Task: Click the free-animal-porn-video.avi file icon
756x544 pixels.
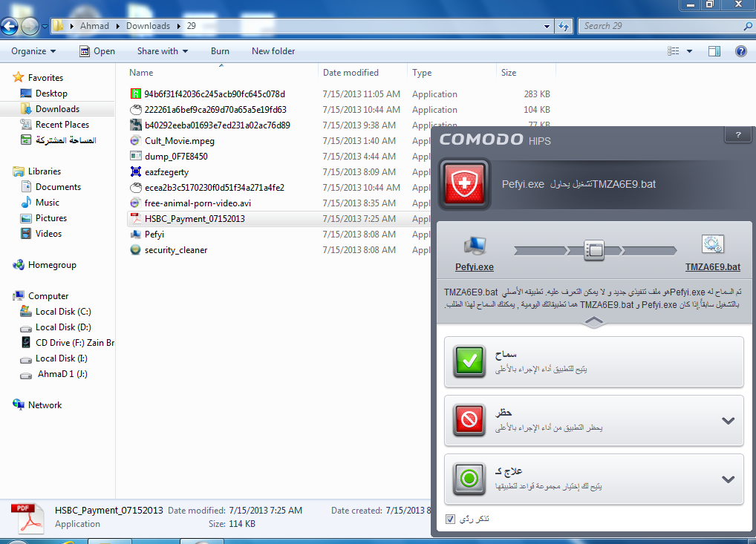Action: coord(136,203)
